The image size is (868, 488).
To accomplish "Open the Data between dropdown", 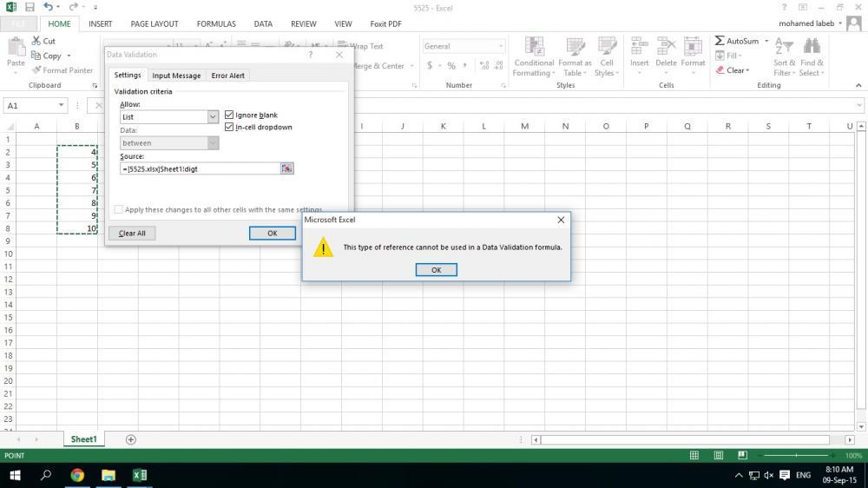I will coord(213,143).
